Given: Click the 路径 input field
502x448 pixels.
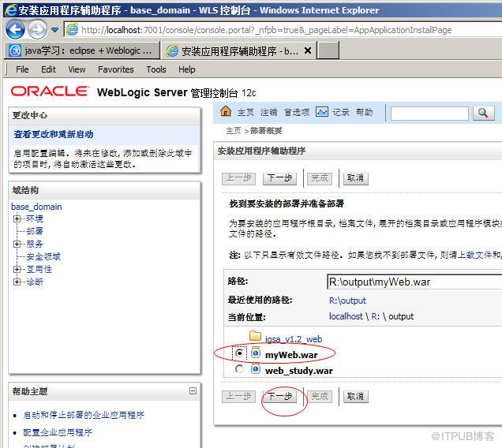Looking at the screenshot, I should (414, 282).
